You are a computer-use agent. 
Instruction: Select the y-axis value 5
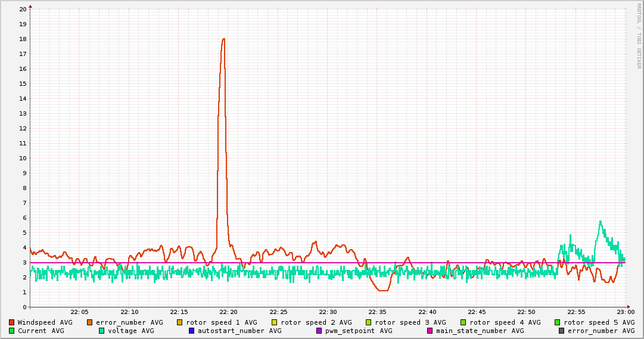pos(24,232)
